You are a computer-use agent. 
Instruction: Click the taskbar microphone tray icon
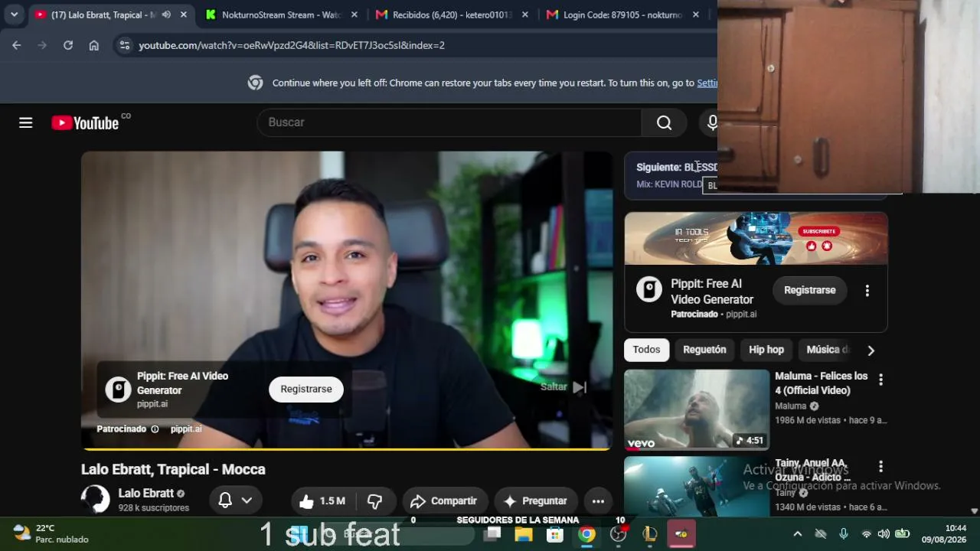843,534
